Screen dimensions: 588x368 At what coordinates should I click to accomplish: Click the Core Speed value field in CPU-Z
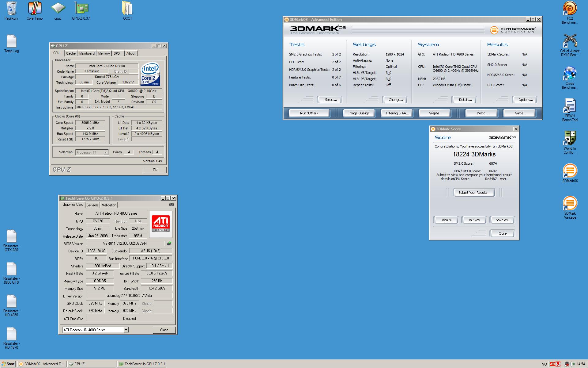click(90, 123)
